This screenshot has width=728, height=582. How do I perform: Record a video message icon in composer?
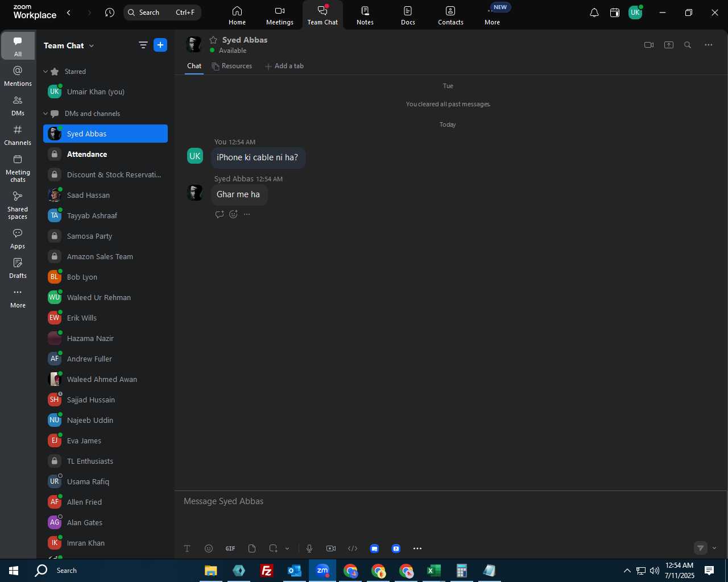click(331, 548)
